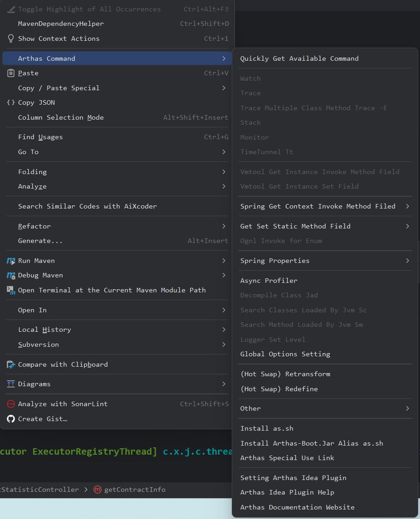420x519 pixels.
Task: Choose Analyze with SonarLint
Action: pos(117,404)
